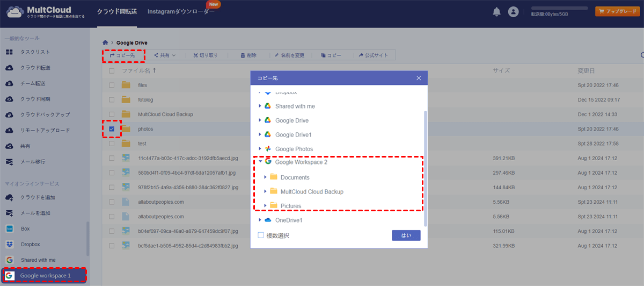Open クラウドバックアップ in the sidebar
The height and width of the screenshot is (286, 644).
pos(45,115)
